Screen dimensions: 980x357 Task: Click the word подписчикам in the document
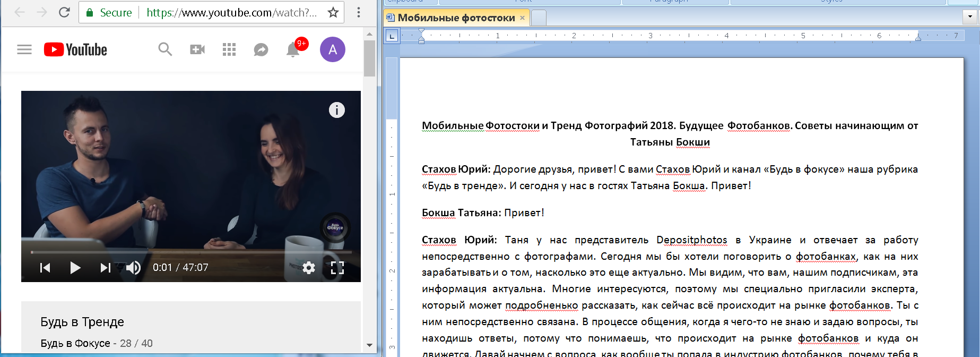pos(864,273)
